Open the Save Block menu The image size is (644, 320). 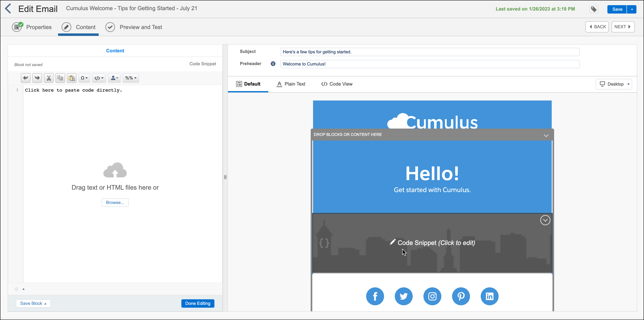[33, 303]
